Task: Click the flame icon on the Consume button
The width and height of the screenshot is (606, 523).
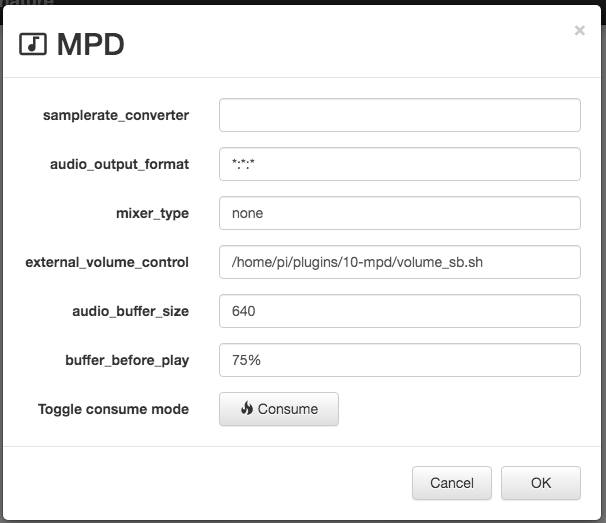Action: tap(247, 408)
